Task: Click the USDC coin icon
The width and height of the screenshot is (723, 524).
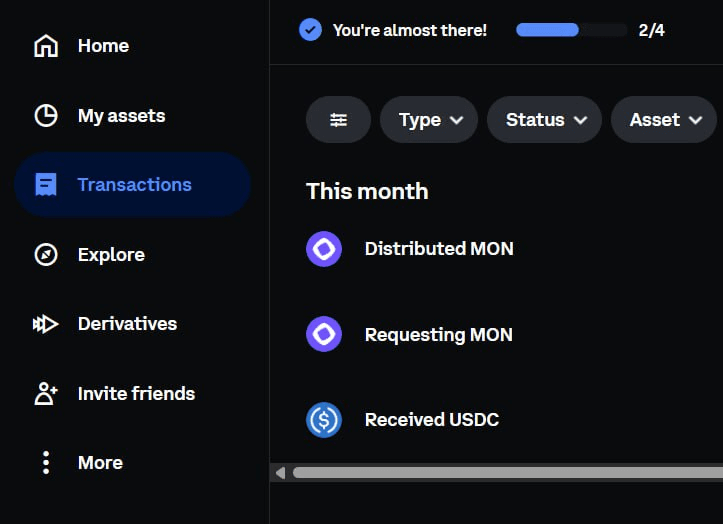Action: (x=324, y=420)
